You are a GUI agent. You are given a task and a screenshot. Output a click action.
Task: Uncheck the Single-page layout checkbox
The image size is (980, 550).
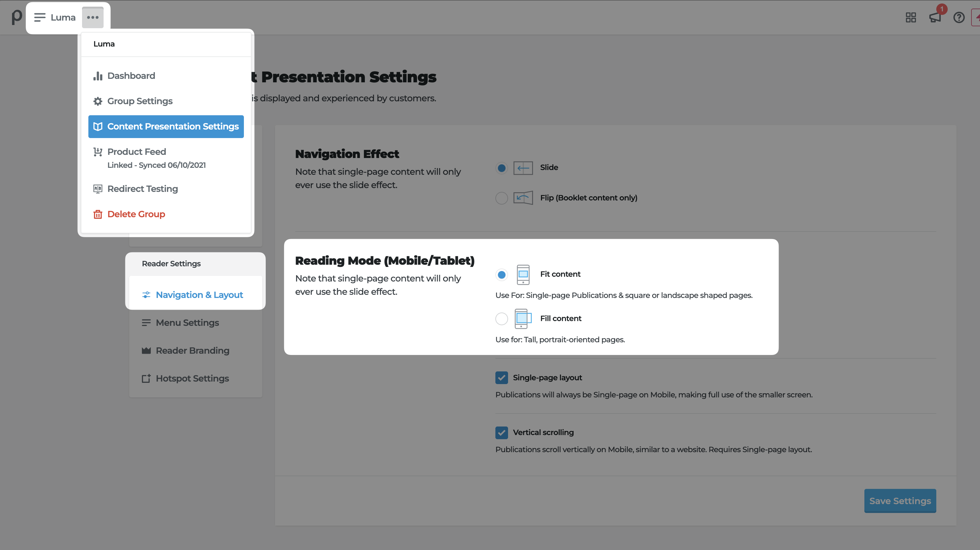501,378
